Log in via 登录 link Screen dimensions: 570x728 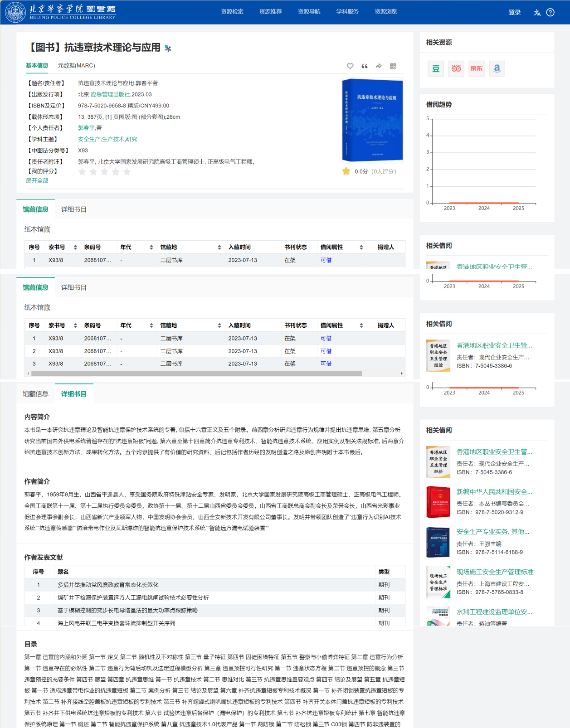click(x=515, y=13)
